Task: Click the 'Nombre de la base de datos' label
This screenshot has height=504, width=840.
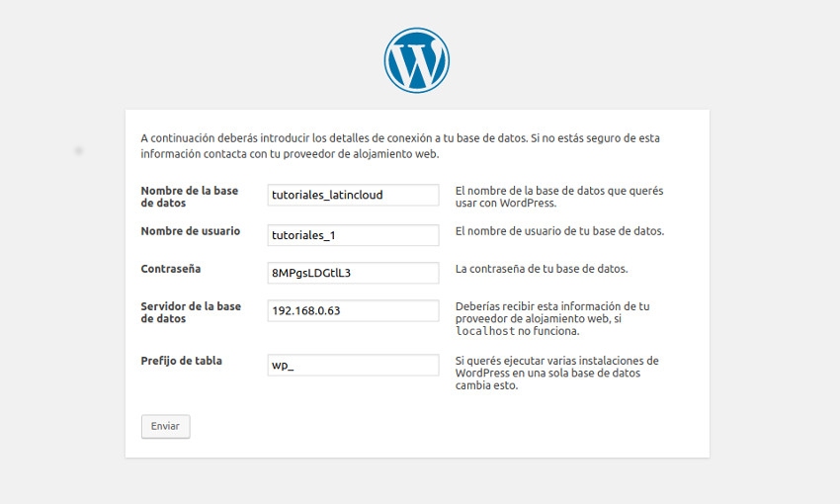Action: pyautogui.click(x=190, y=197)
